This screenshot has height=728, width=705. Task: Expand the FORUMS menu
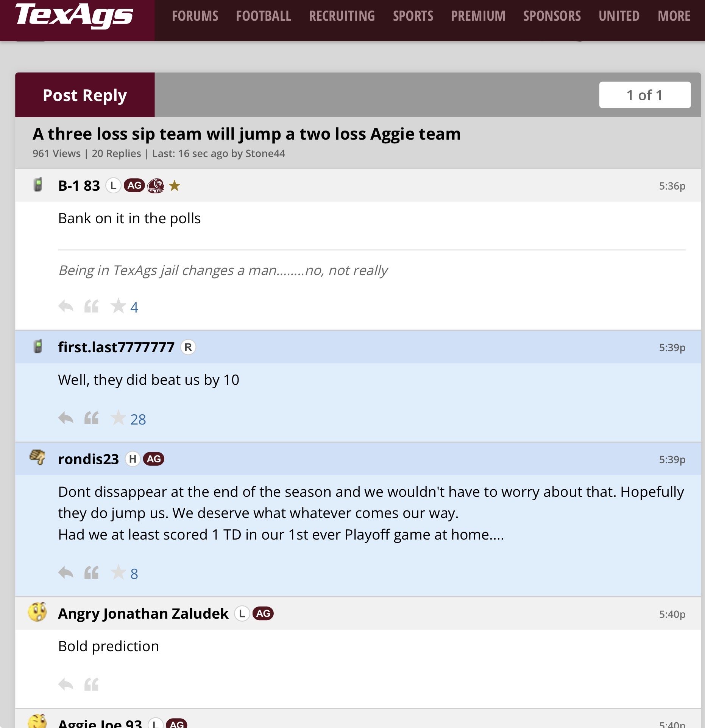[195, 16]
